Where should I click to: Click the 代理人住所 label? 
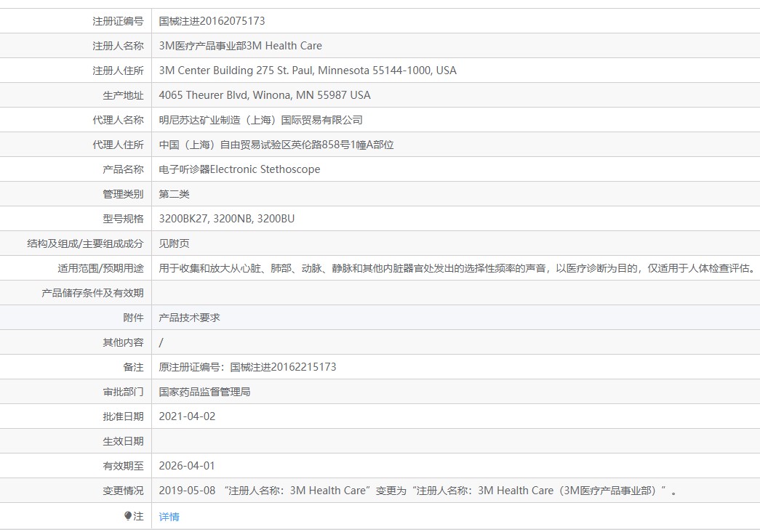(118, 145)
